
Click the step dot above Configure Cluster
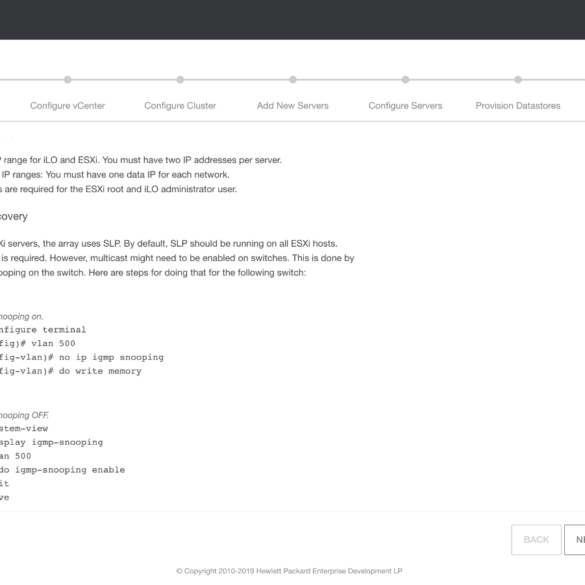180,79
